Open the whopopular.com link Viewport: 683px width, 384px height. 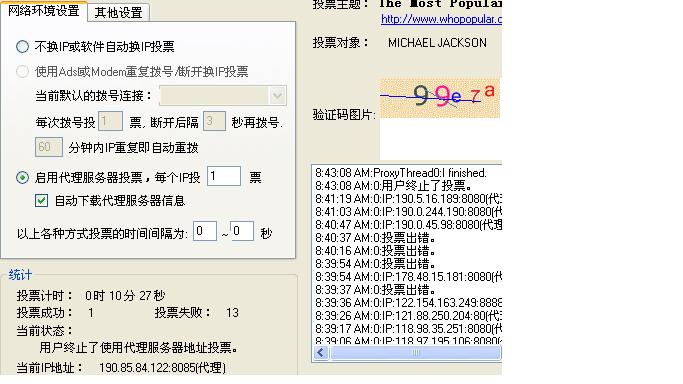(441, 19)
